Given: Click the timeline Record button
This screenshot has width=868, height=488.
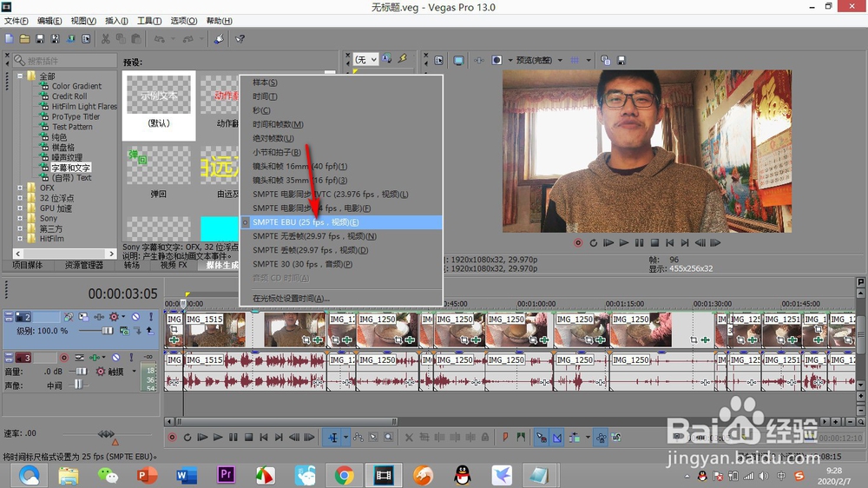Looking at the screenshot, I should pos(172,438).
